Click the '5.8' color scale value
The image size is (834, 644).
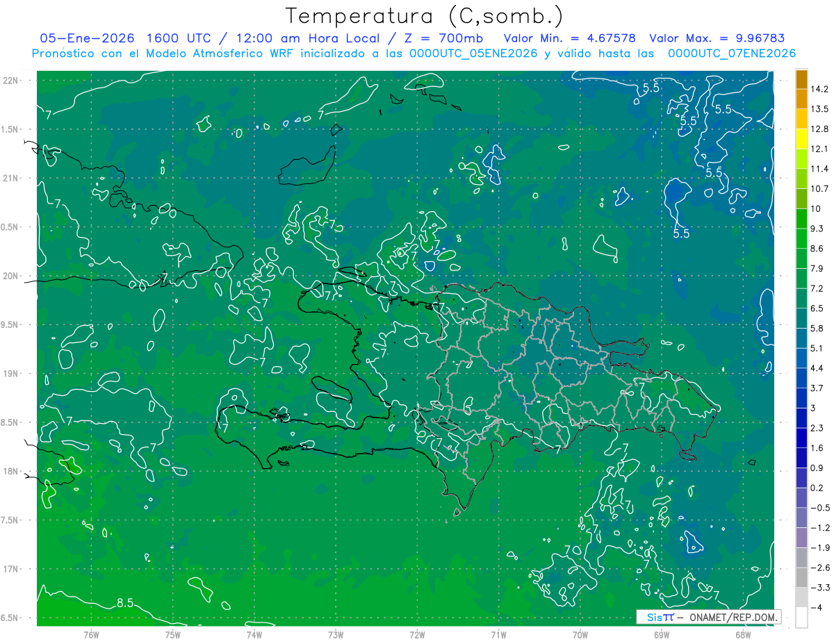[x=819, y=329]
